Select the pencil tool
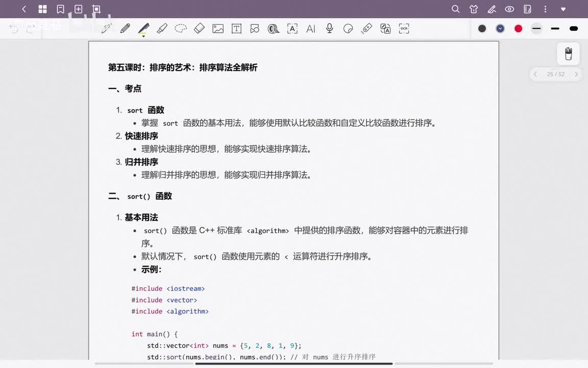The image size is (588, 368). click(125, 29)
